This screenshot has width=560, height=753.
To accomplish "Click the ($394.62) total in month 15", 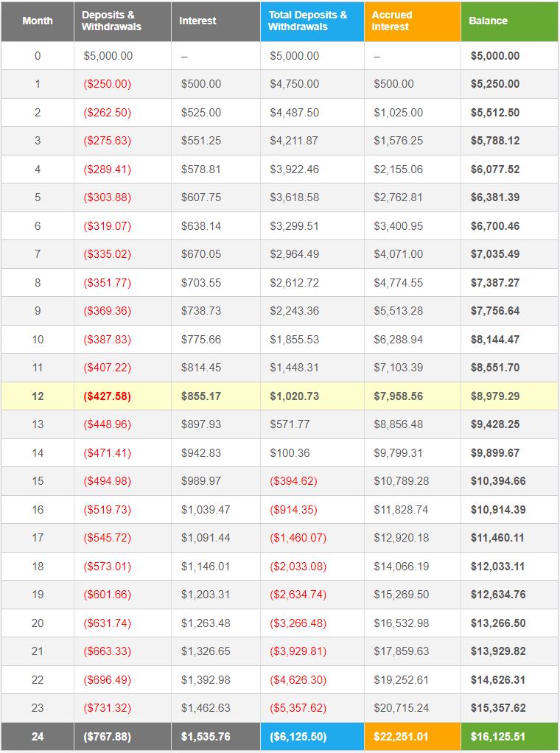I will (x=293, y=481).
